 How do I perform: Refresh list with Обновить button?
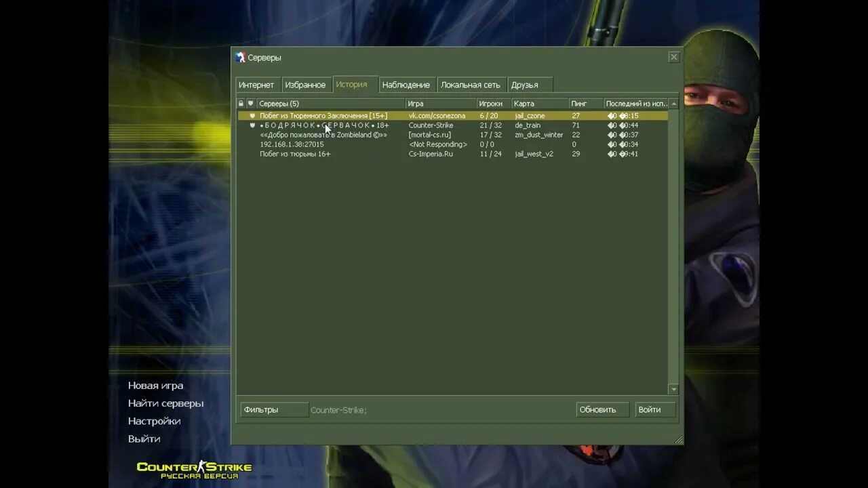(602, 409)
